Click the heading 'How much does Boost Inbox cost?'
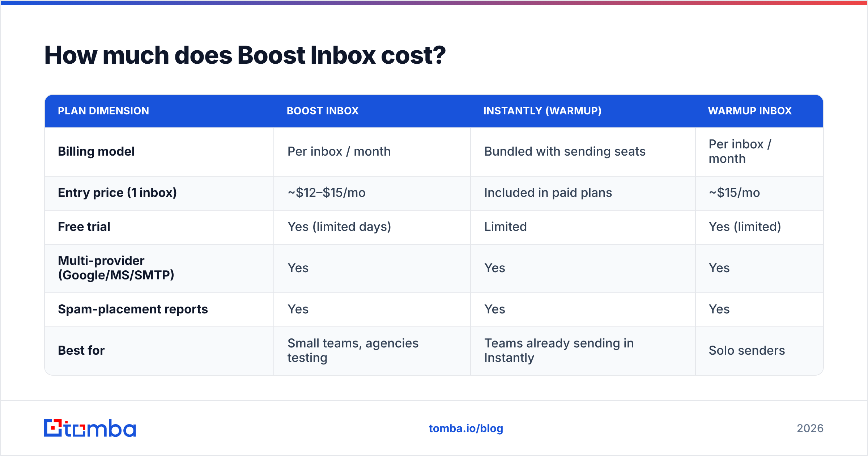Viewport: 868px width, 456px height. pos(245,55)
